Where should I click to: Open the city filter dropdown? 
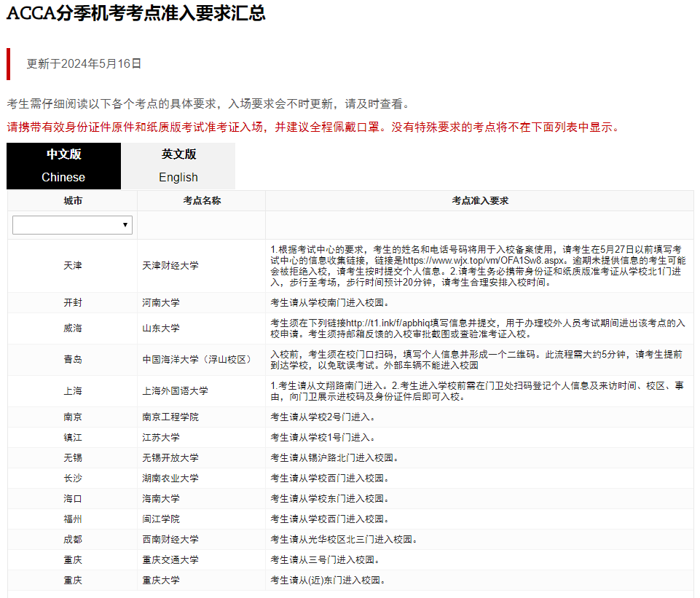pyautogui.click(x=71, y=225)
